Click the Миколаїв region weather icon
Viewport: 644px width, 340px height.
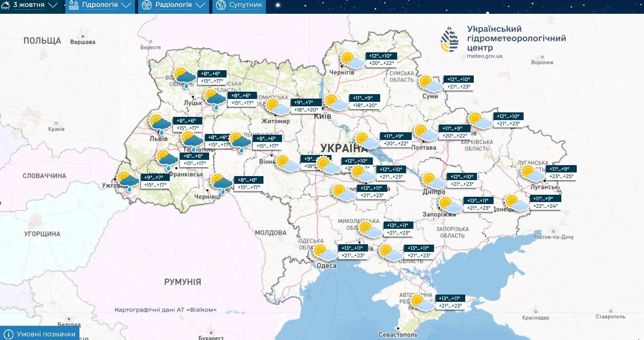370,229
